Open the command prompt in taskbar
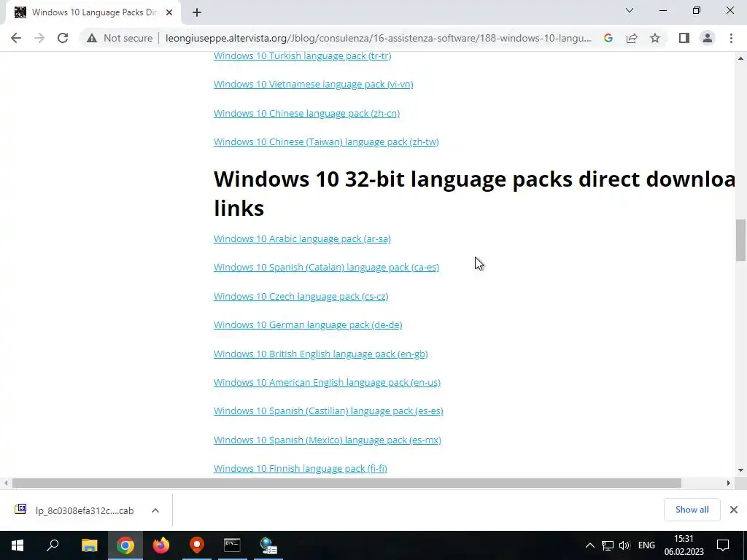The image size is (747, 560). (x=232, y=545)
